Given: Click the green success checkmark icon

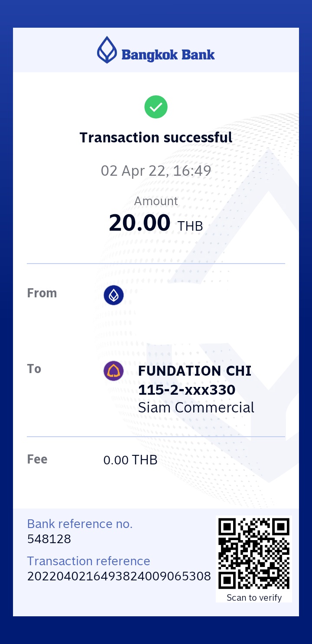Looking at the screenshot, I should (156, 107).
